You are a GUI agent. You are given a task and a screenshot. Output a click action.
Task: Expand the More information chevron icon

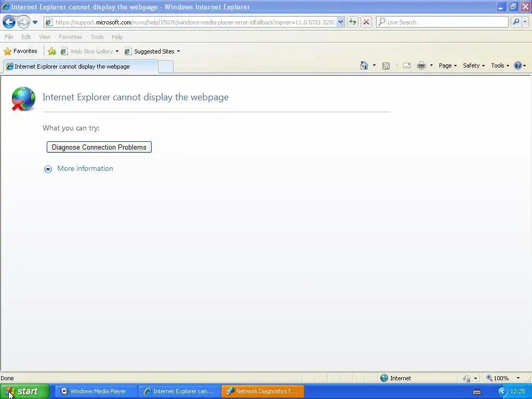pos(48,169)
